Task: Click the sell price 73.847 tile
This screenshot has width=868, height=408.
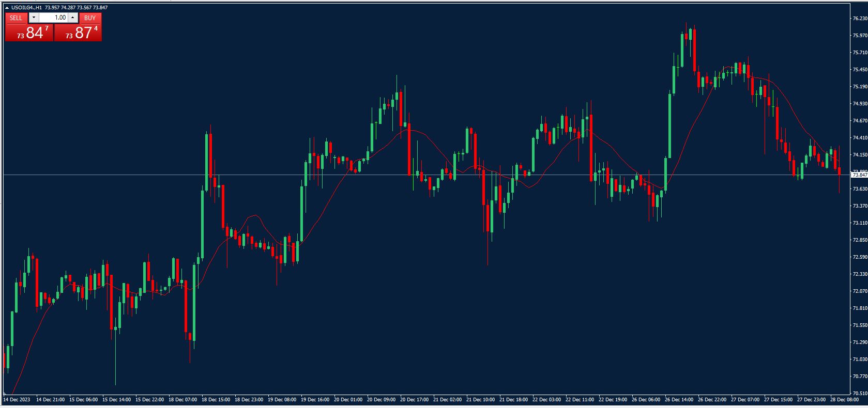Action: tap(29, 33)
